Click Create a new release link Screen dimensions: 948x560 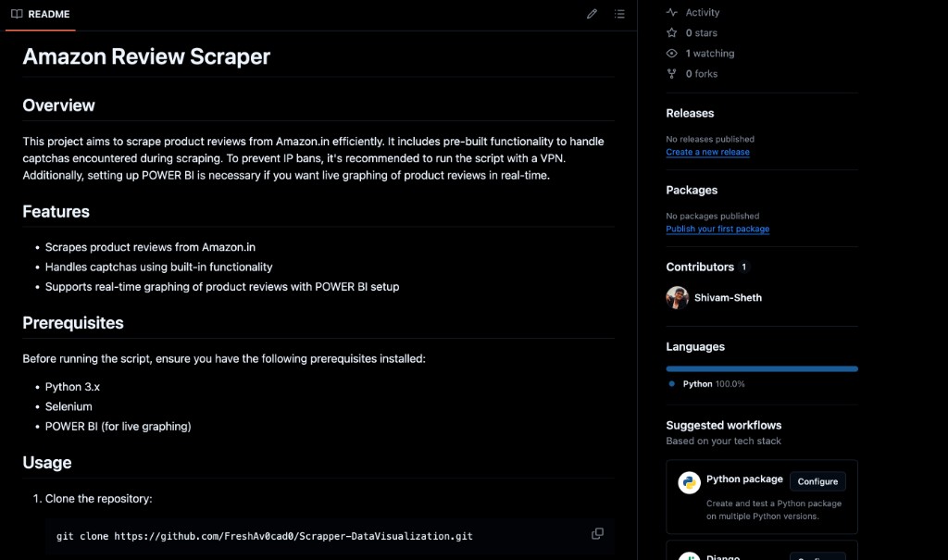[707, 152]
